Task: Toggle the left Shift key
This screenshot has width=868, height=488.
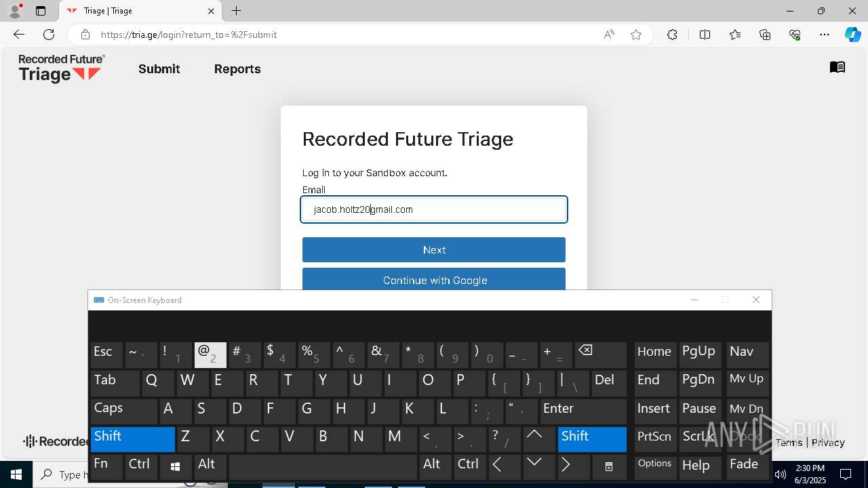Action: pyautogui.click(x=133, y=439)
